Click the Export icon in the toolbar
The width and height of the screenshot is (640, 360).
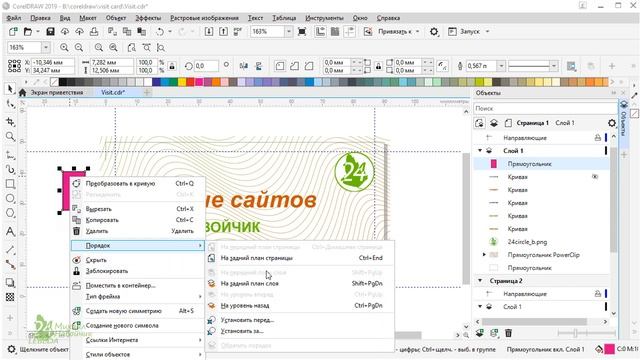[x=223, y=31]
